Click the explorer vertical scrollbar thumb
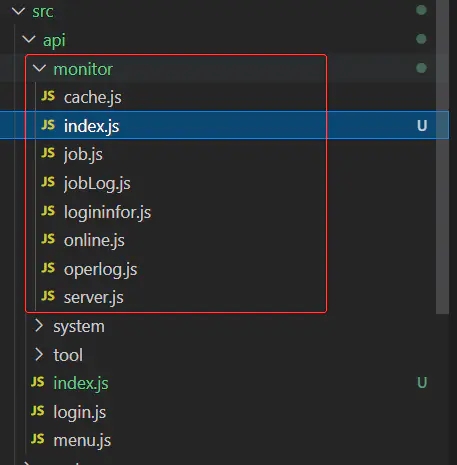The image size is (457, 465). (442, 157)
